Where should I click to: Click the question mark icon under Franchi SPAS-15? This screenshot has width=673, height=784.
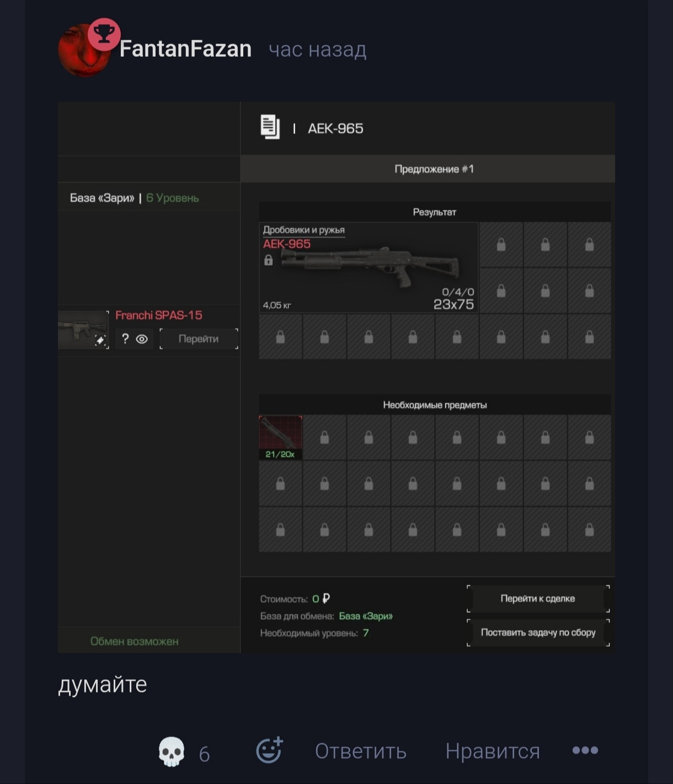[125, 339]
